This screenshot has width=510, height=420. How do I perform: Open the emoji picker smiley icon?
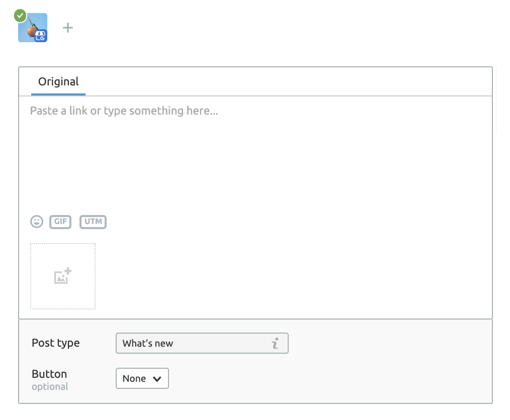click(x=37, y=222)
